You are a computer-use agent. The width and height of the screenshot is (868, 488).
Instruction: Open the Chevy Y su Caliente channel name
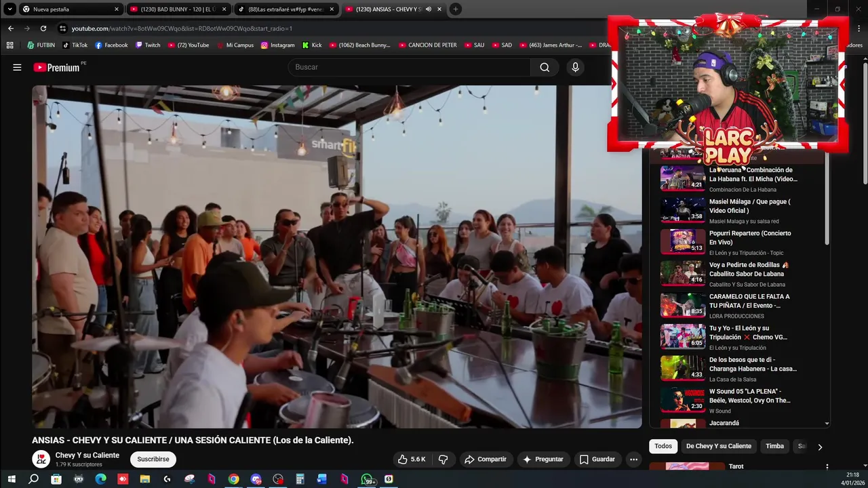87,455
